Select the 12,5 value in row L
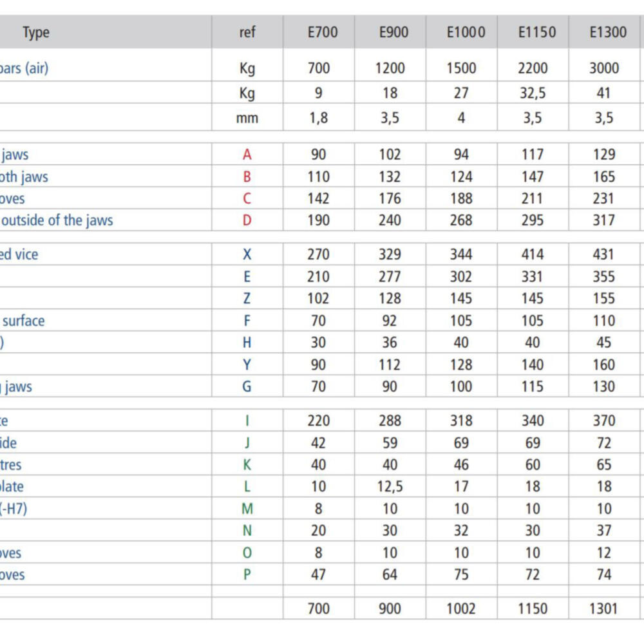The width and height of the screenshot is (644, 644). (390, 487)
